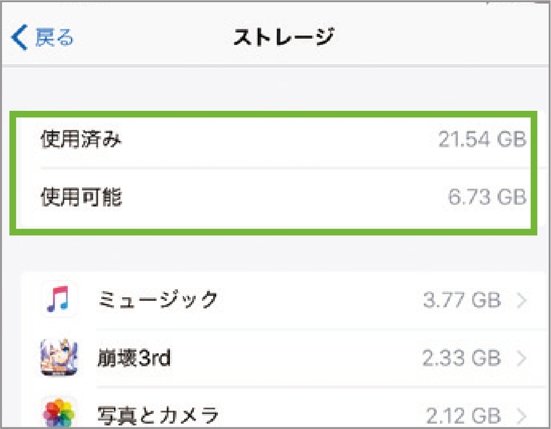Open the Music app icon
This screenshot has width=551, height=429.
point(58,300)
